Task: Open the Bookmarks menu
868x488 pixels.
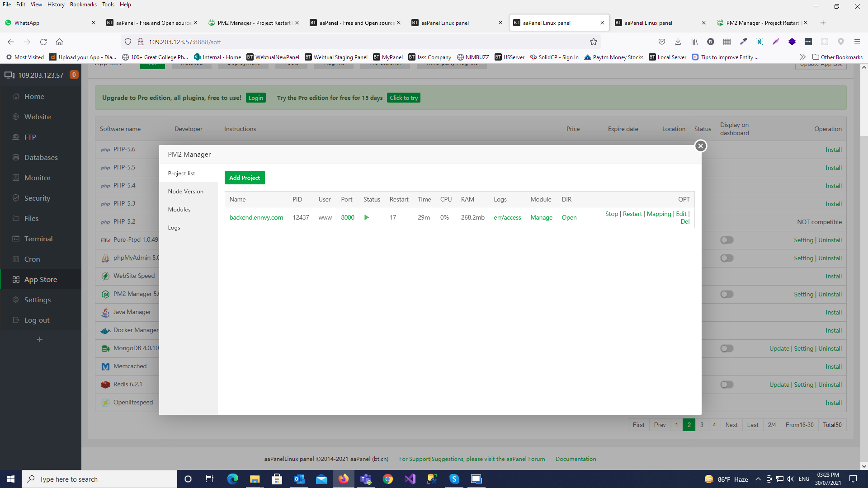Action: point(83,5)
